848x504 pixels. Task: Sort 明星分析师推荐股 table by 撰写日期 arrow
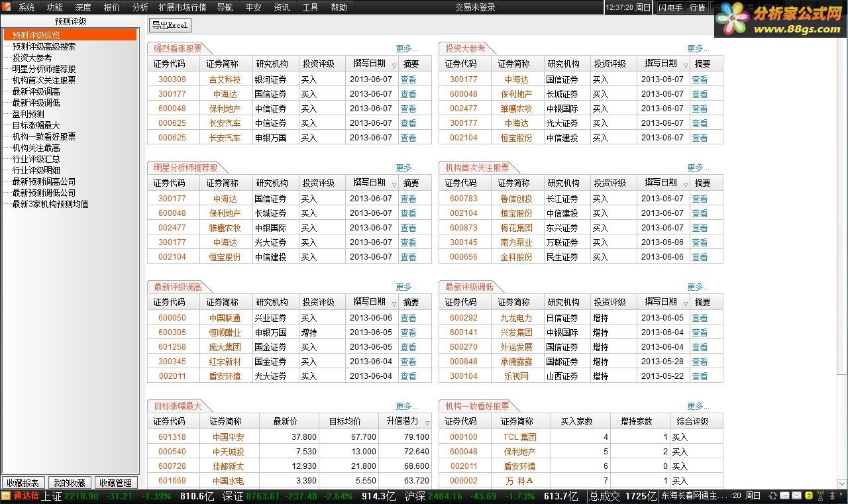(394, 184)
